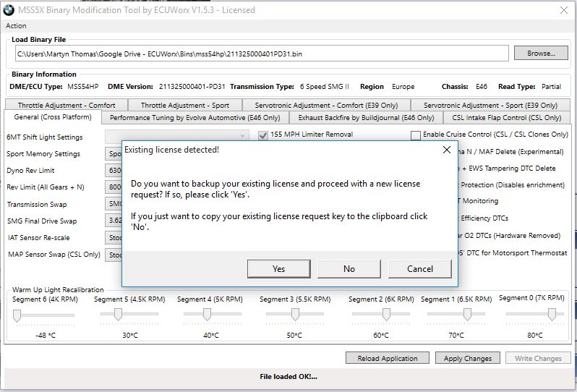The width and height of the screenshot is (577, 392).
Task: Click Transmission Type value 6 Speed SMG II
Action: pos(324,87)
